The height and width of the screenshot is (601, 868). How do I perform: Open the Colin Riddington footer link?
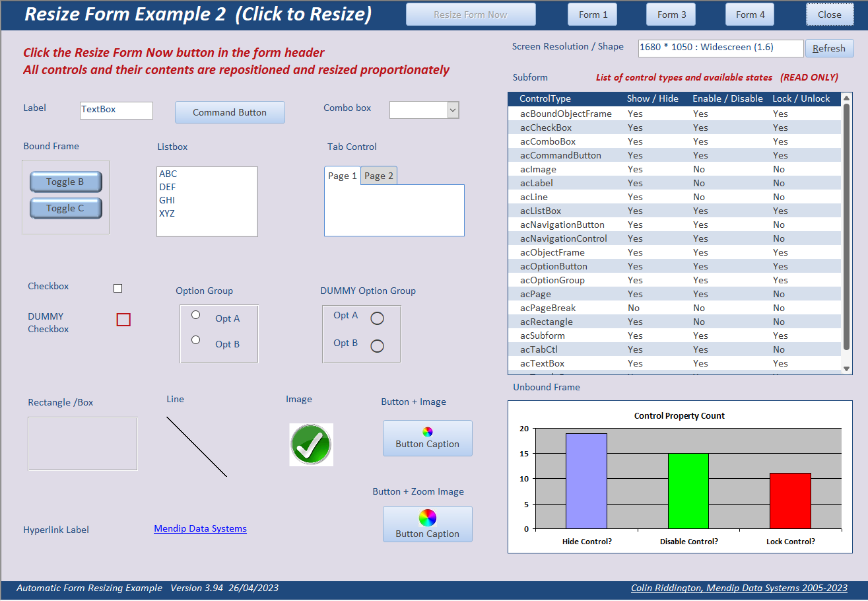point(739,588)
